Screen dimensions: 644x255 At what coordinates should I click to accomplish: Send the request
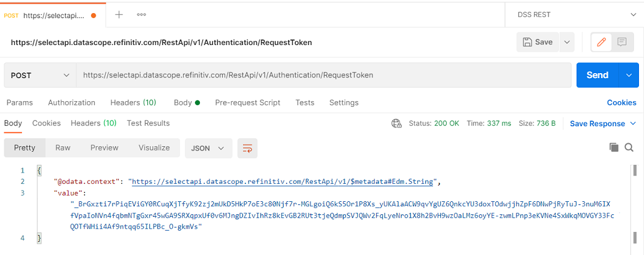[x=597, y=75]
